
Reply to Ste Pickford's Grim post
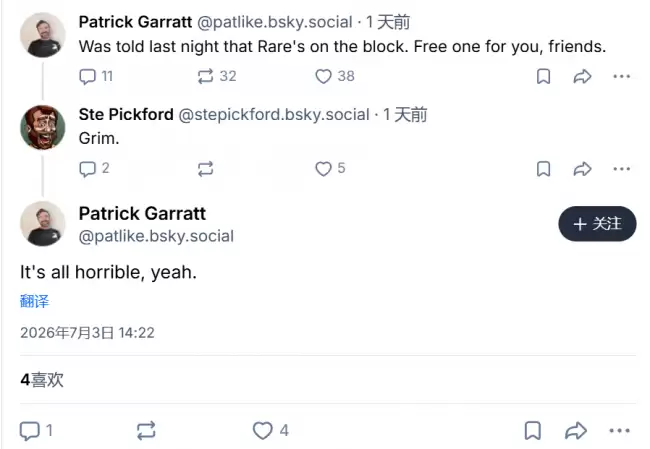coord(94,169)
